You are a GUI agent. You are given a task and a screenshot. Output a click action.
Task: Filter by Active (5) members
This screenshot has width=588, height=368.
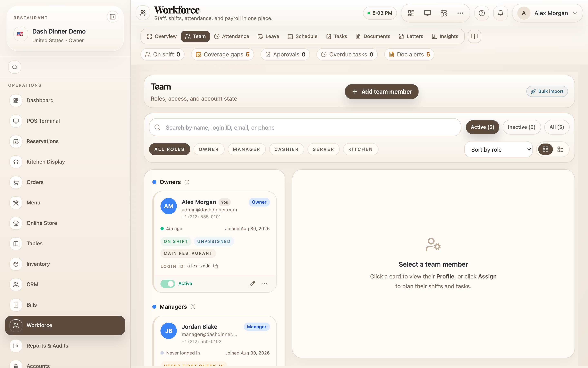pyautogui.click(x=482, y=127)
